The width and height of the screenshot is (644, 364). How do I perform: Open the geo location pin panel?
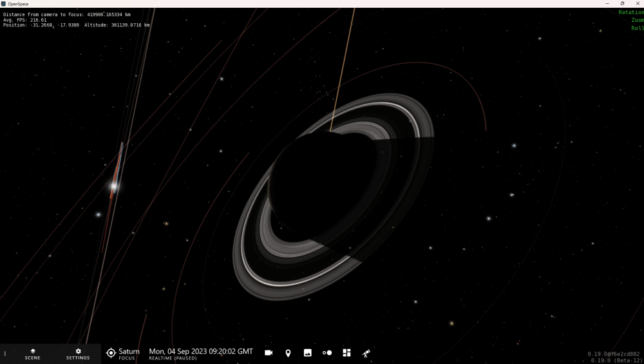point(288,353)
